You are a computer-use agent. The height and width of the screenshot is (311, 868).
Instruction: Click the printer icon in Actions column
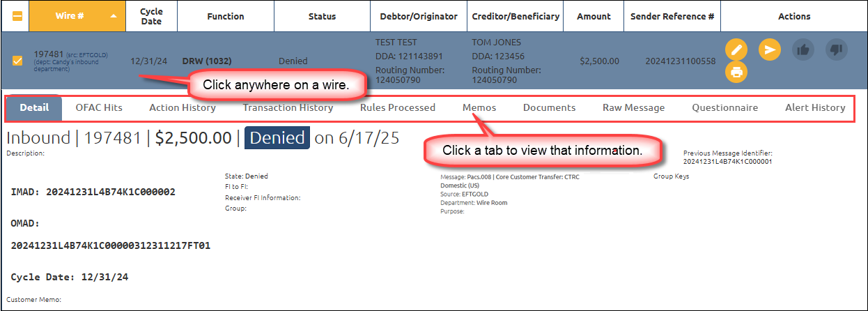pyautogui.click(x=736, y=72)
